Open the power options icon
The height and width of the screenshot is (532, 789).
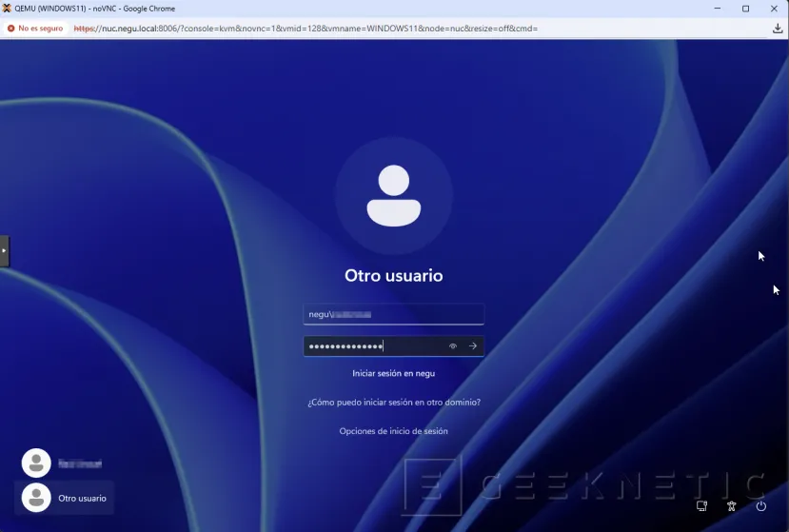[760, 506]
